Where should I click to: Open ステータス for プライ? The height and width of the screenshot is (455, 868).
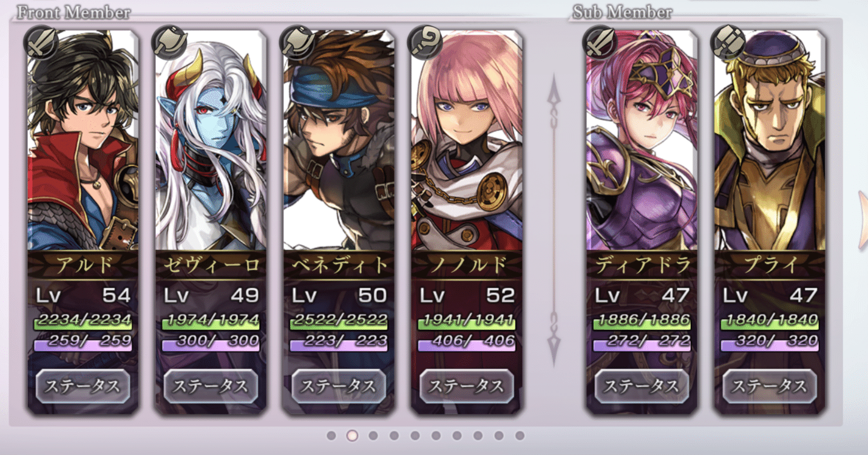[770, 386]
